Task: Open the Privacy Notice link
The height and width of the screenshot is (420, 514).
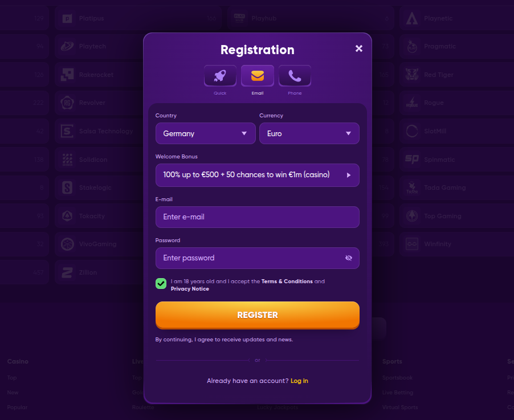Action: tap(190, 289)
